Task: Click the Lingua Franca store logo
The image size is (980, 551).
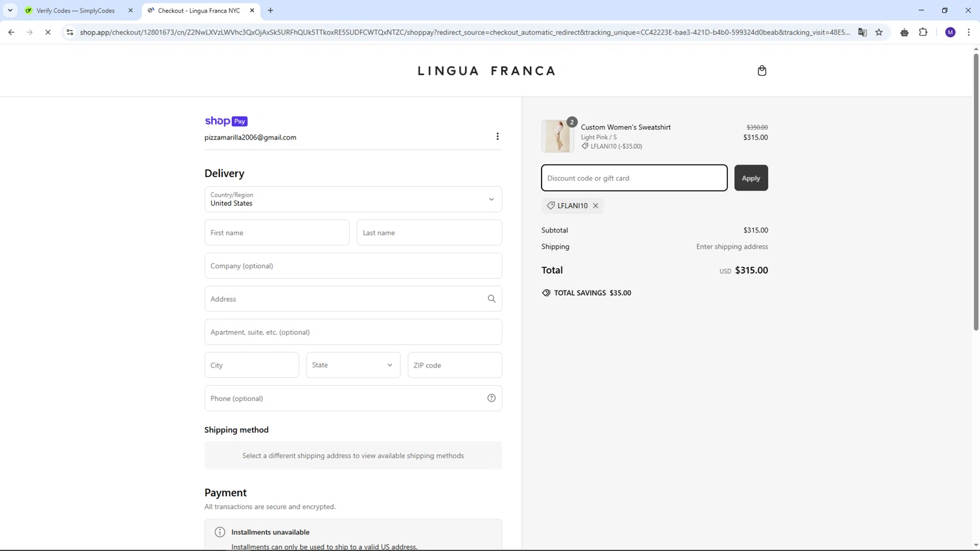Action: pos(487,71)
